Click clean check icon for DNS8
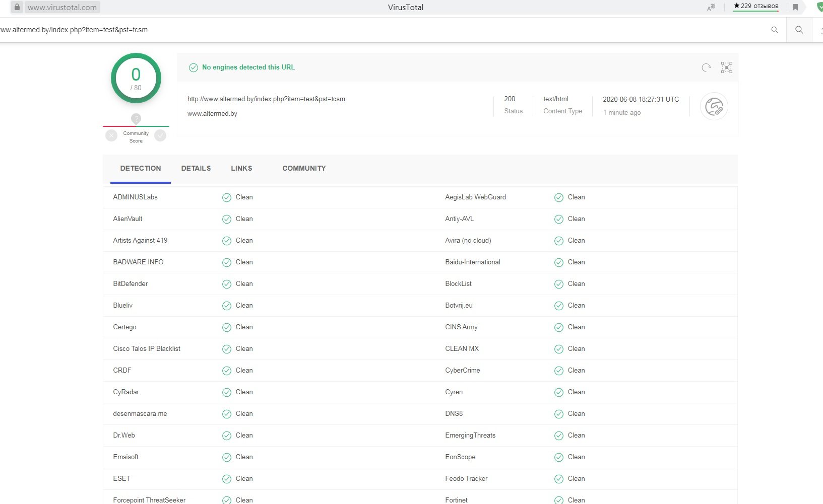The width and height of the screenshot is (823, 504). [x=559, y=414]
